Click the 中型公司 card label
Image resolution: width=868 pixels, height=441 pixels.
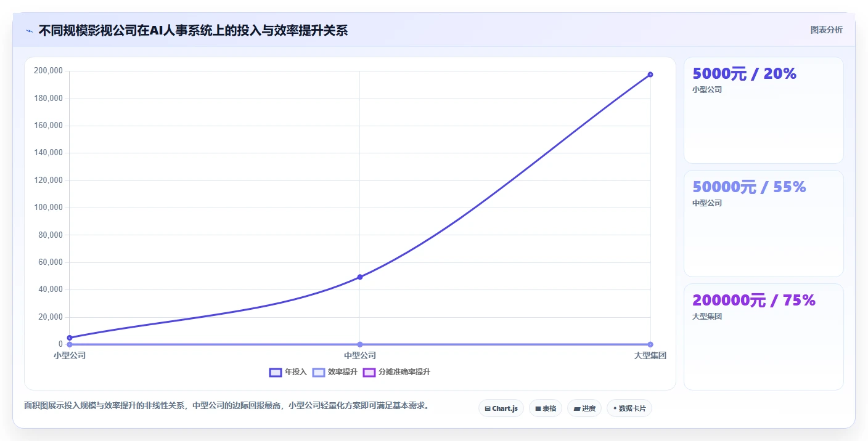[x=707, y=203]
